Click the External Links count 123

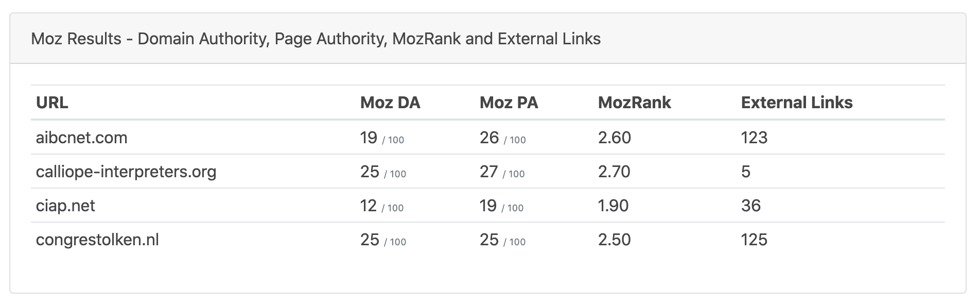pos(754,138)
